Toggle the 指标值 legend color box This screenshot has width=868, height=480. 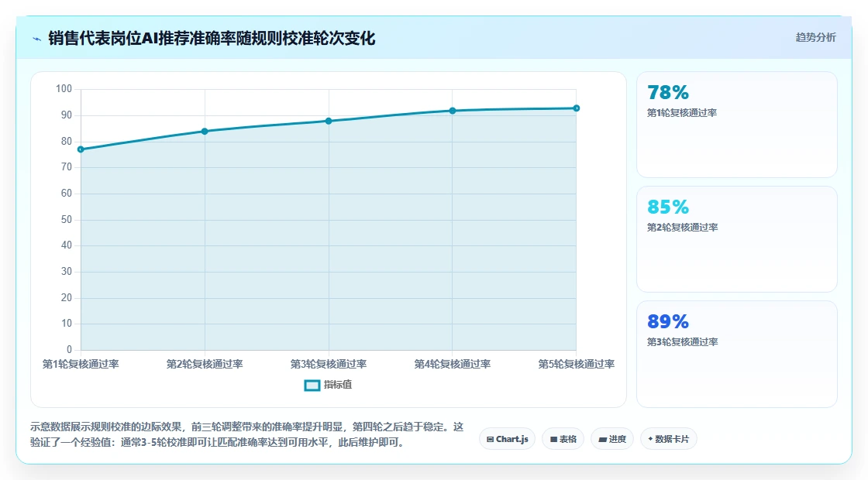(312, 385)
